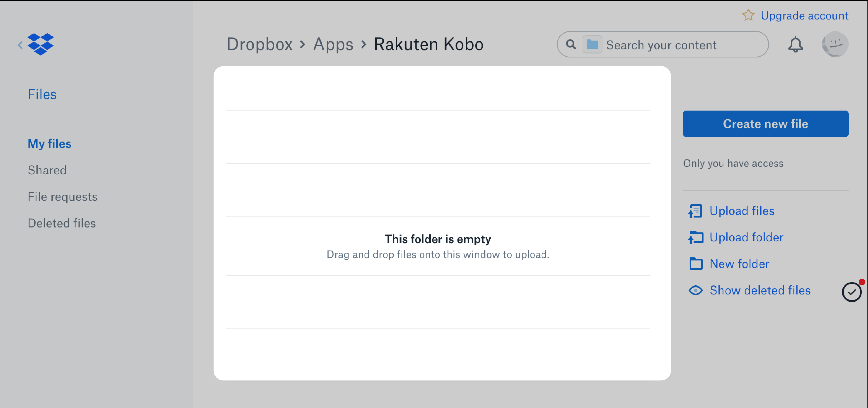
Task: Click the Dropbox logo icon
Action: pyautogui.click(x=42, y=44)
